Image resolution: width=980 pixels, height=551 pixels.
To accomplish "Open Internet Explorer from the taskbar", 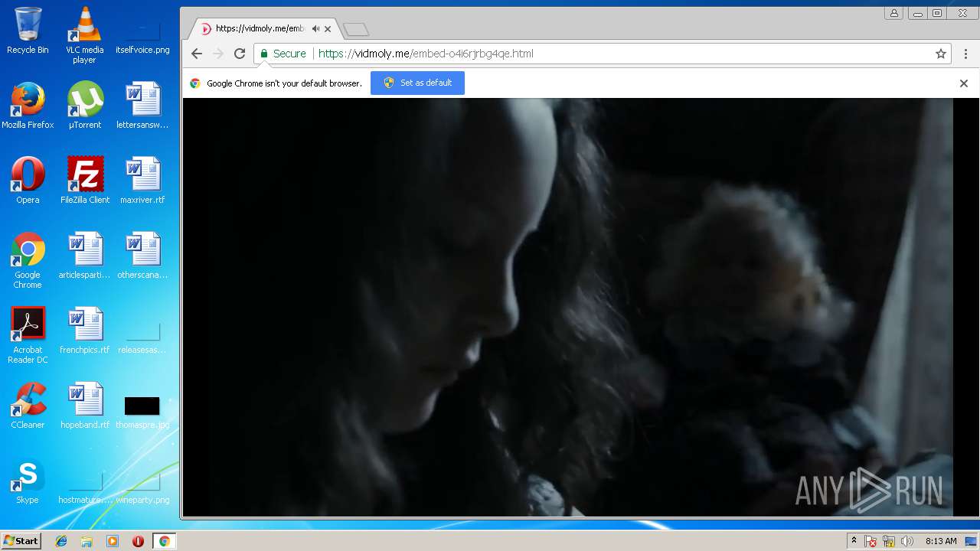I will pos(61,541).
